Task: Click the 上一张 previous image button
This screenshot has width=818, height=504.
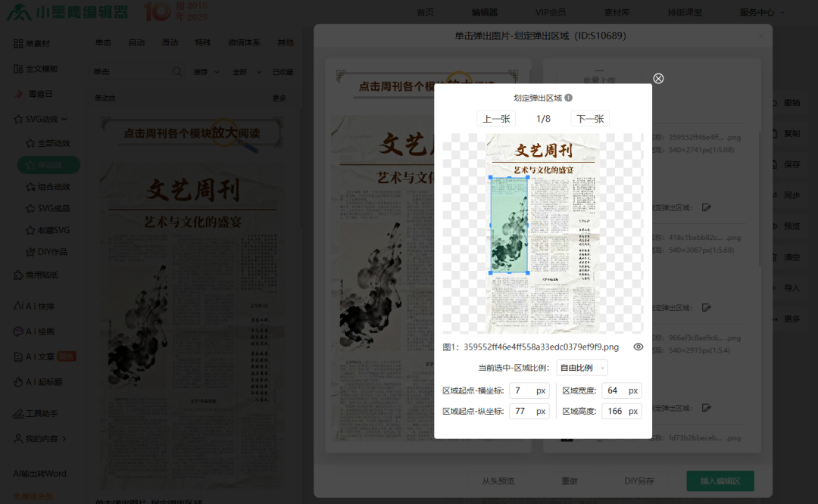Action: coord(496,119)
